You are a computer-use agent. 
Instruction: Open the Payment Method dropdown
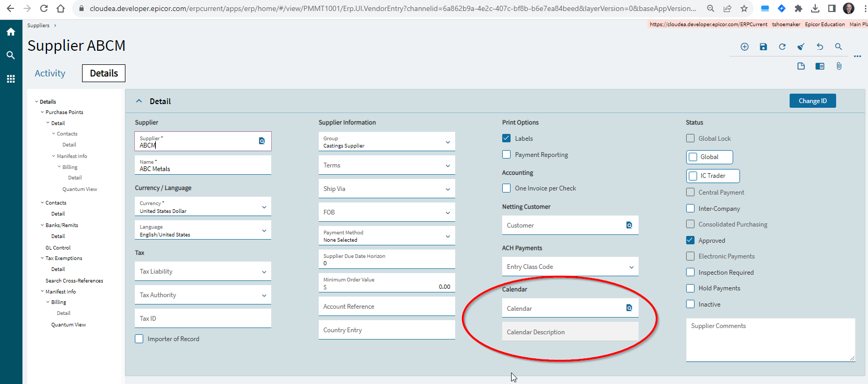point(387,236)
